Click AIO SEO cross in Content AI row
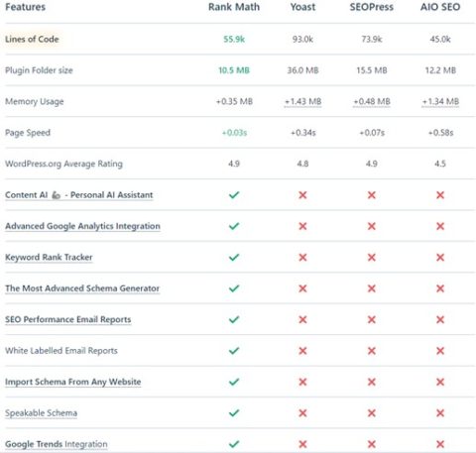 point(440,195)
